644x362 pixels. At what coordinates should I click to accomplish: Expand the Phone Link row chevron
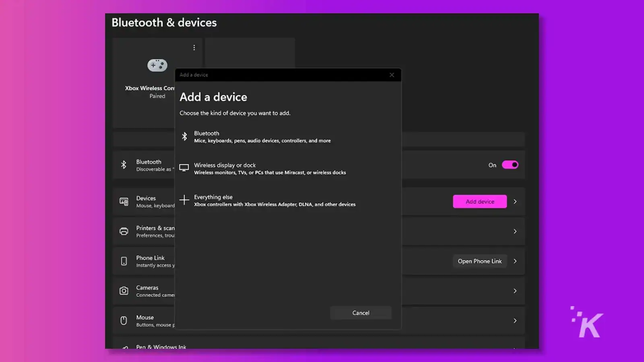coord(515,261)
